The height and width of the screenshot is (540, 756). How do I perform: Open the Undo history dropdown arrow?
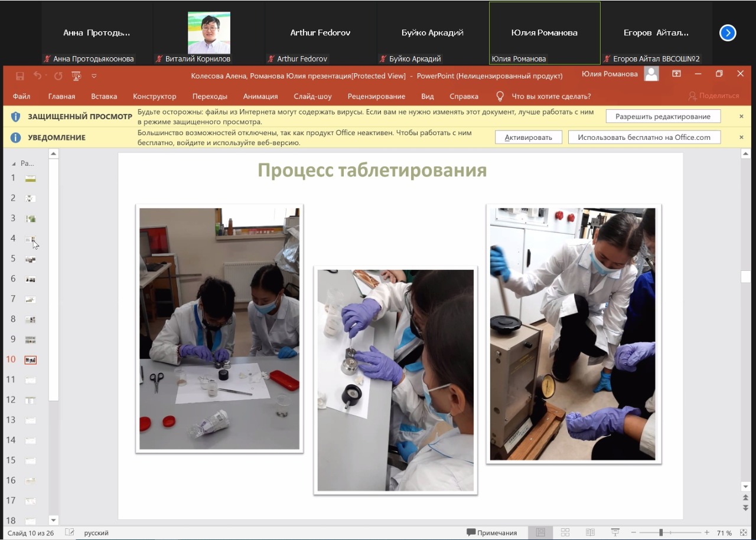tap(47, 76)
